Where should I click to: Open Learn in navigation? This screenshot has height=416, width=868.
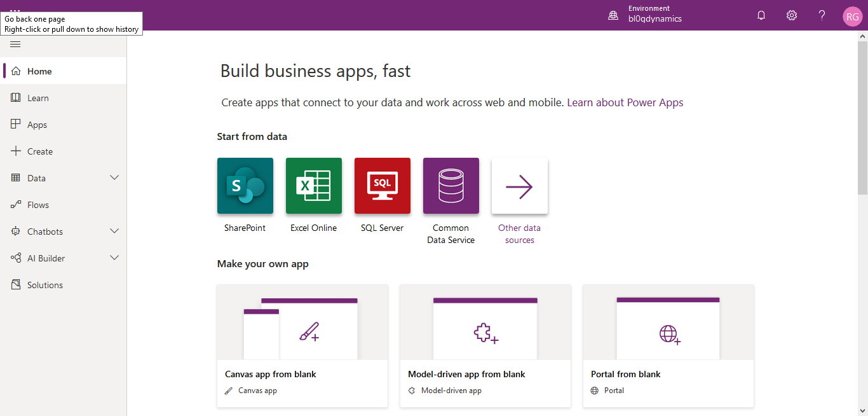click(64, 98)
